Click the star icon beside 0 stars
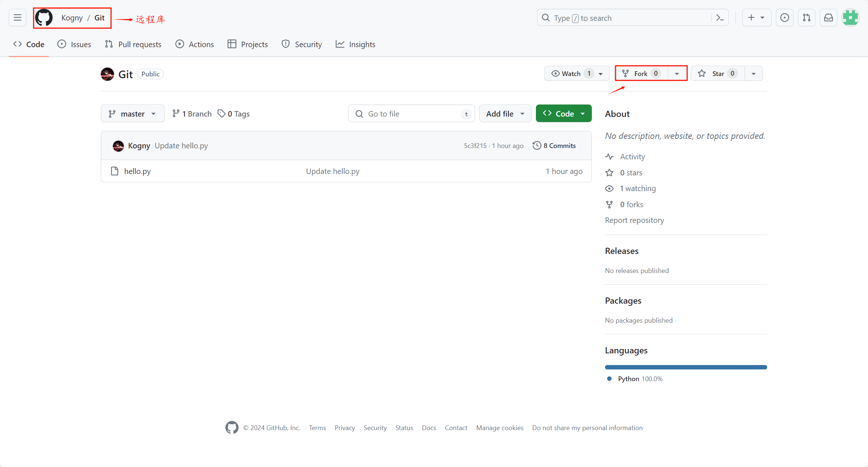868x467 pixels. [x=609, y=173]
